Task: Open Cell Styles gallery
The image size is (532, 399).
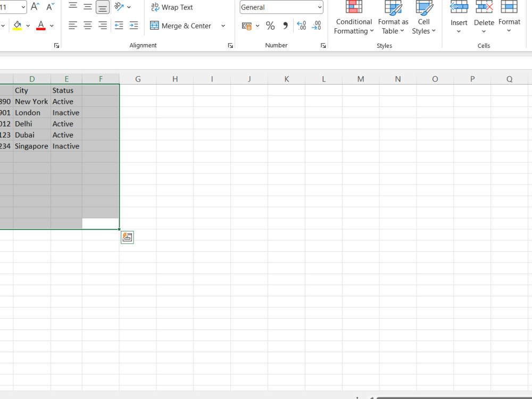Action: click(424, 18)
